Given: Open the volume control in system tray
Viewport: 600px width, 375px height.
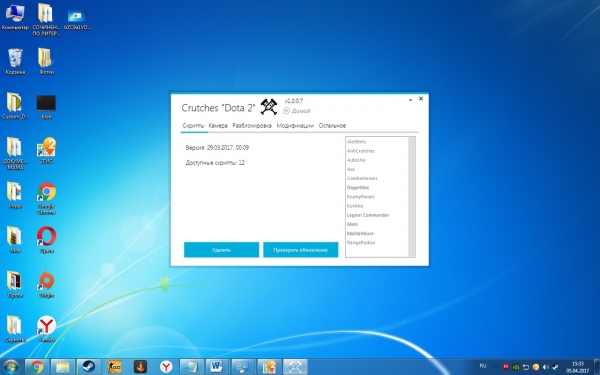Looking at the screenshot, I should [546, 367].
